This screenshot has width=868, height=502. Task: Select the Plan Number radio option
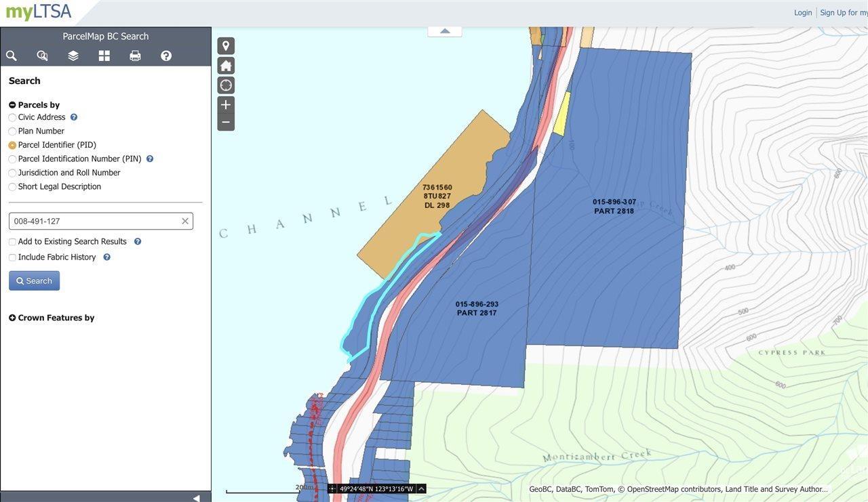click(12, 131)
